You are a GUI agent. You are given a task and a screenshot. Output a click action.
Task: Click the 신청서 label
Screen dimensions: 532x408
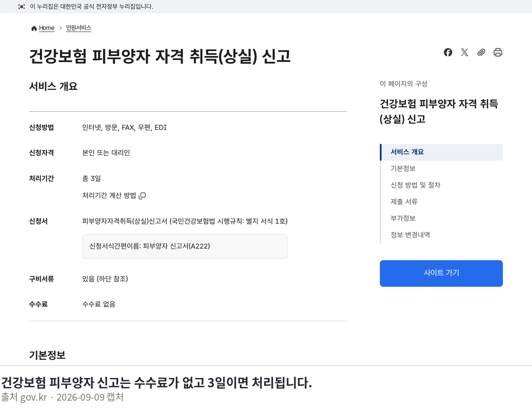coord(38,221)
